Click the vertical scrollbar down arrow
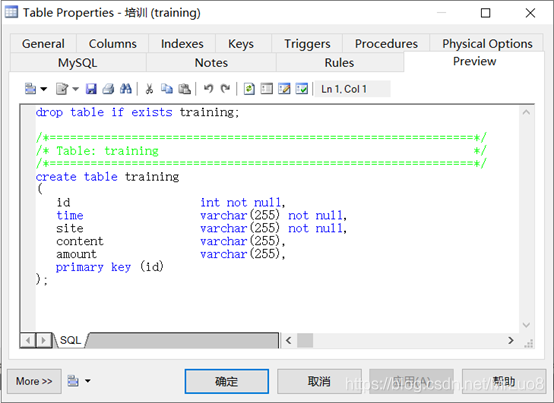This screenshot has width=554, height=403. click(x=526, y=325)
